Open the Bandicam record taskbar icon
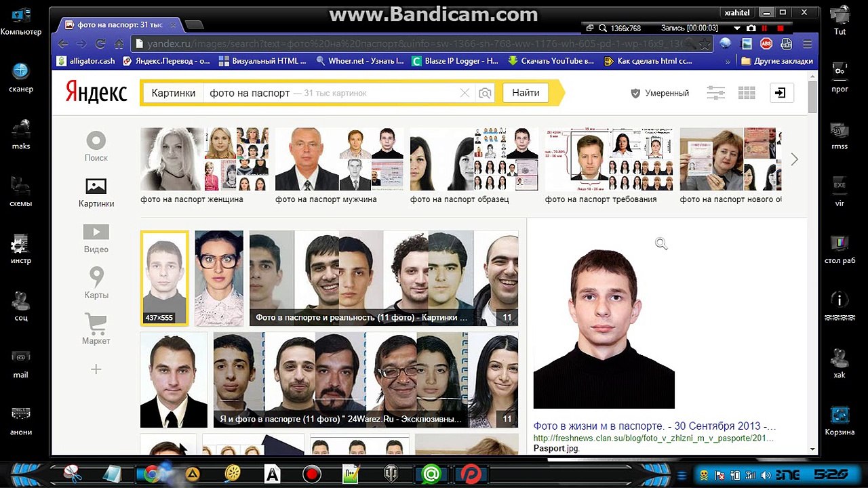Image resolution: width=868 pixels, height=488 pixels. coord(312,474)
